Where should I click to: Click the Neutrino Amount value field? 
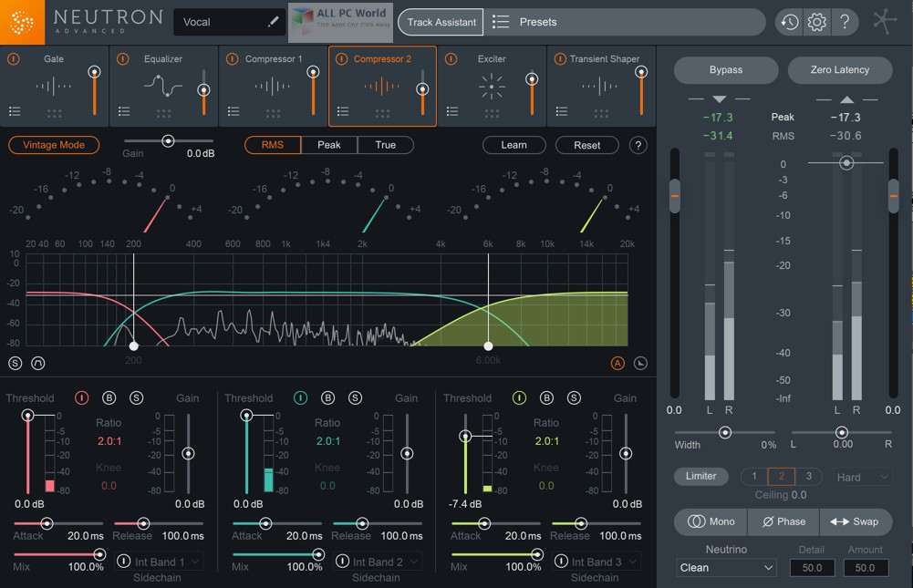(865, 568)
